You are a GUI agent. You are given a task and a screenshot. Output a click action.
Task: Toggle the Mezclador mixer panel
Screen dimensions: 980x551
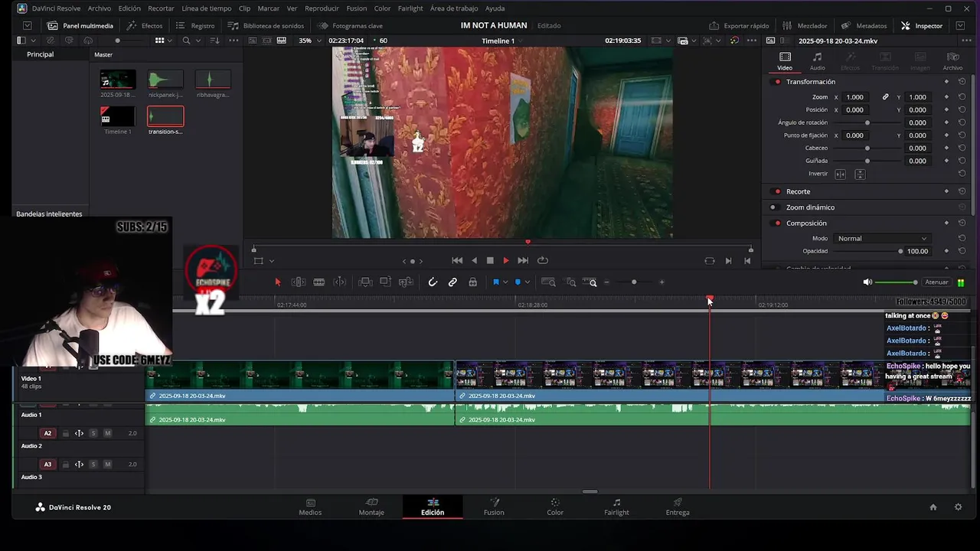[x=805, y=25]
